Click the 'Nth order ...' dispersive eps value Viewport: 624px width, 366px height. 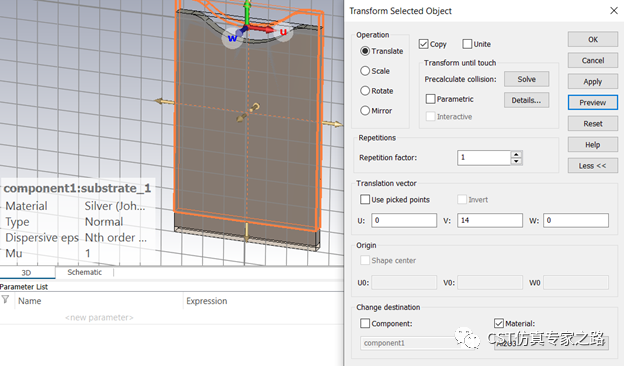(116, 238)
